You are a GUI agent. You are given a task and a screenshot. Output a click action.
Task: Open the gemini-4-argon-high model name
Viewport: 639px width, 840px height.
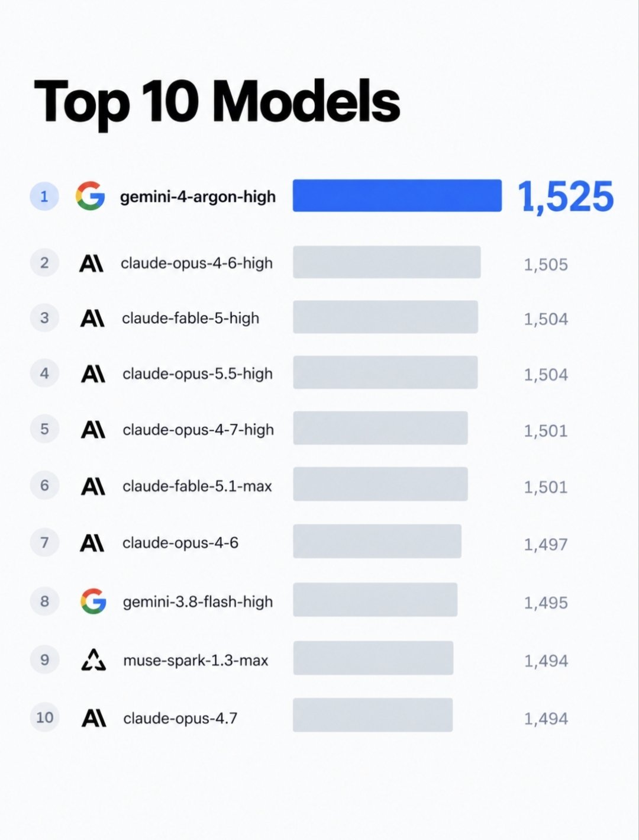[x=198, y=197]
